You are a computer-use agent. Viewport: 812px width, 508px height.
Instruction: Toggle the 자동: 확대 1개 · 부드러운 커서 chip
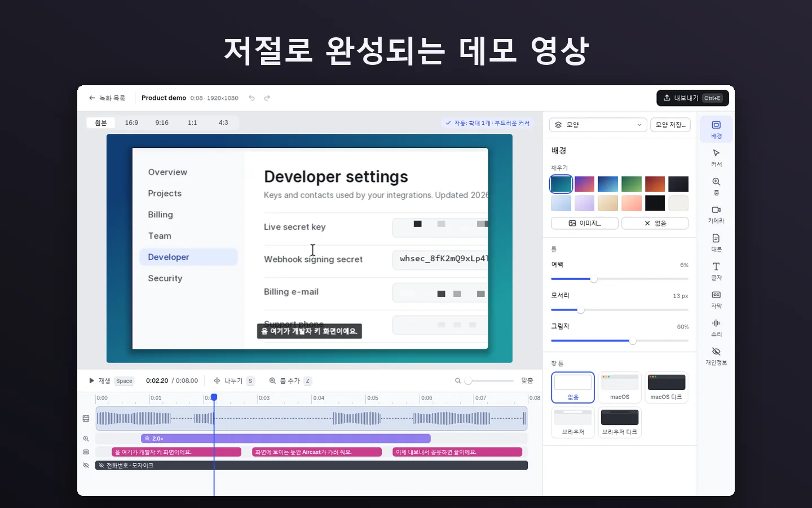tap(488, 123)
